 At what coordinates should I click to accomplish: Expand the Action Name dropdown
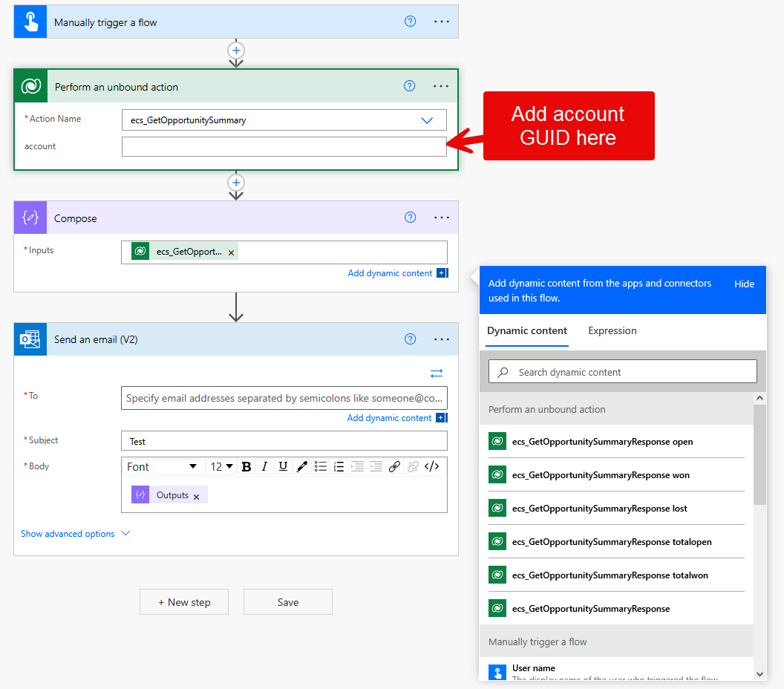point(427,120)
